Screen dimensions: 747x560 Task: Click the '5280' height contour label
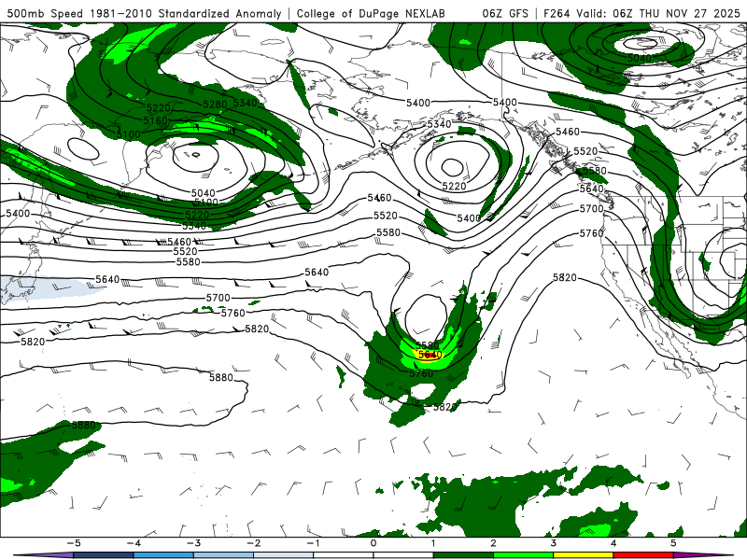coord(216,105)
